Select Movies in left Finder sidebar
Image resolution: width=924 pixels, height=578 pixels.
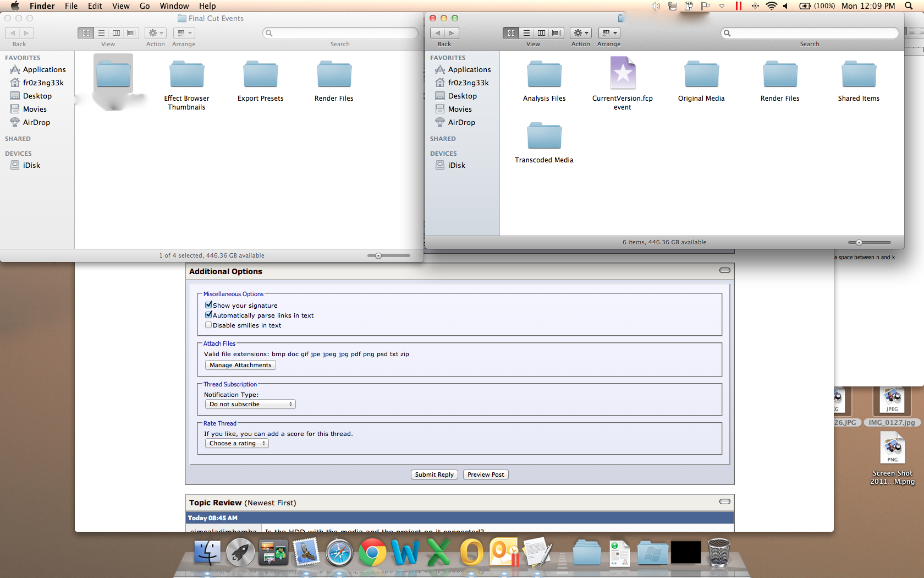click(35, 109)
